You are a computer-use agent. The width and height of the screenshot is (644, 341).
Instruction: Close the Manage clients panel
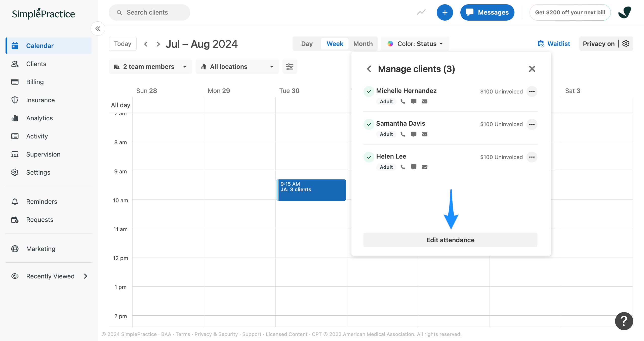point(532,69)
